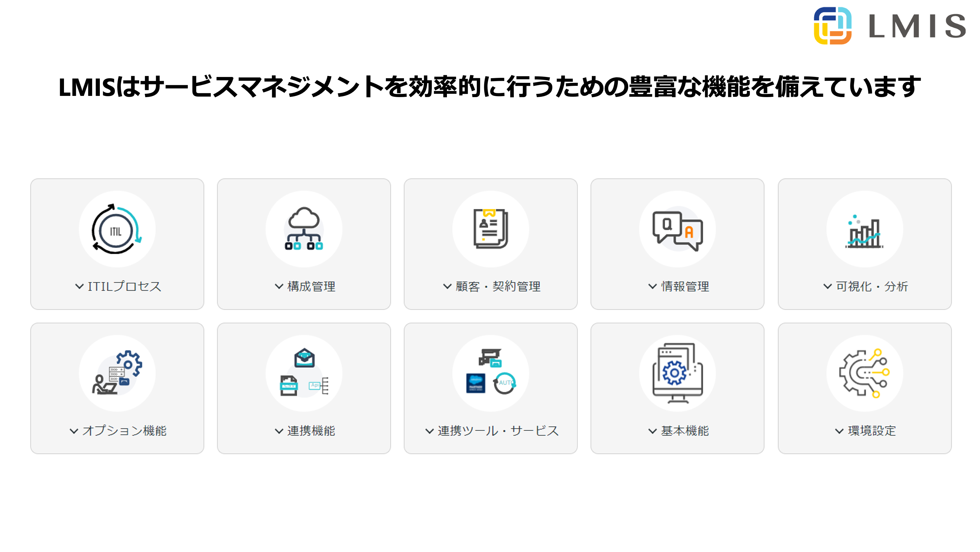Click the ITIL cycle icon
Viewport: 980px width, 552px height.
(x=117, y=229)
